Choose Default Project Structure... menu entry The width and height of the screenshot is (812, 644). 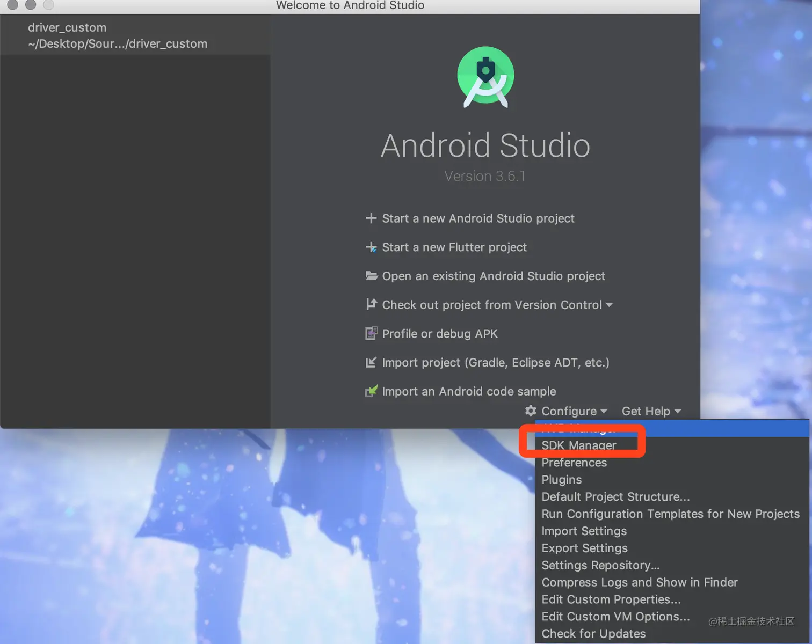[x=673, y=496]
